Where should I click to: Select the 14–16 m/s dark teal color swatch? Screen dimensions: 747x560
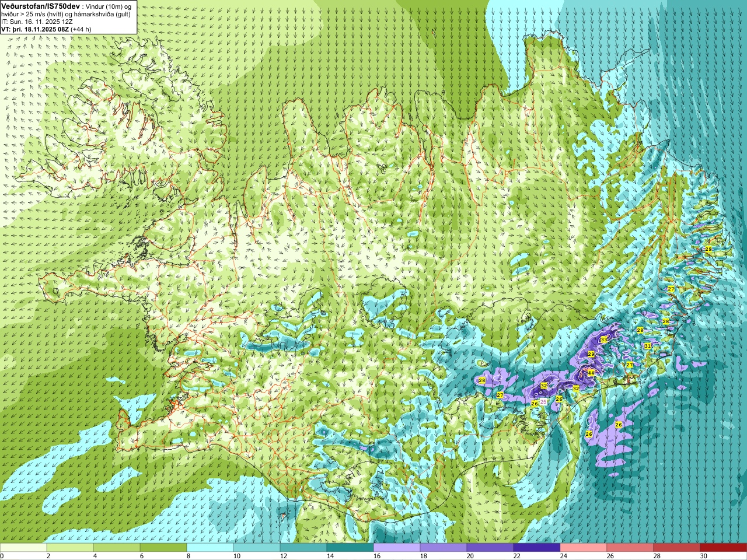pos(350,548)
